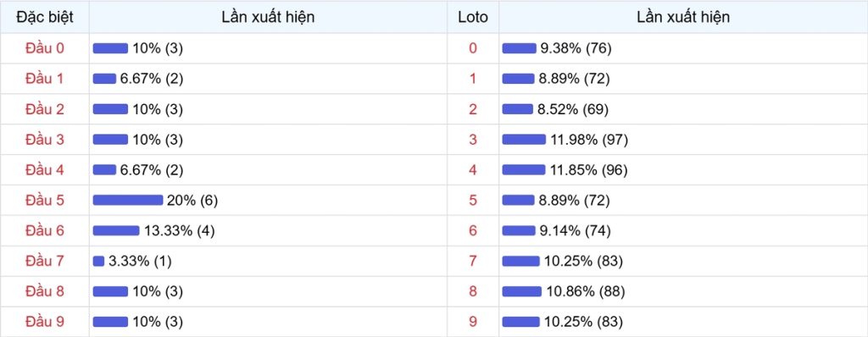Screen dimensions: 868x337
Task: Select Loto number 8
Action: (473, 291)
